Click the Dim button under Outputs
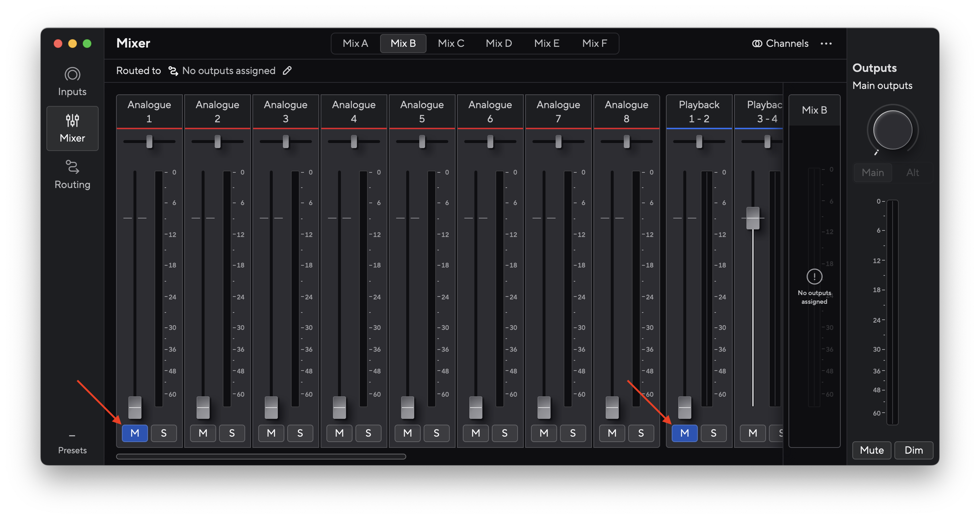Screen dimensions: 980x519 [x=913, y=450]
